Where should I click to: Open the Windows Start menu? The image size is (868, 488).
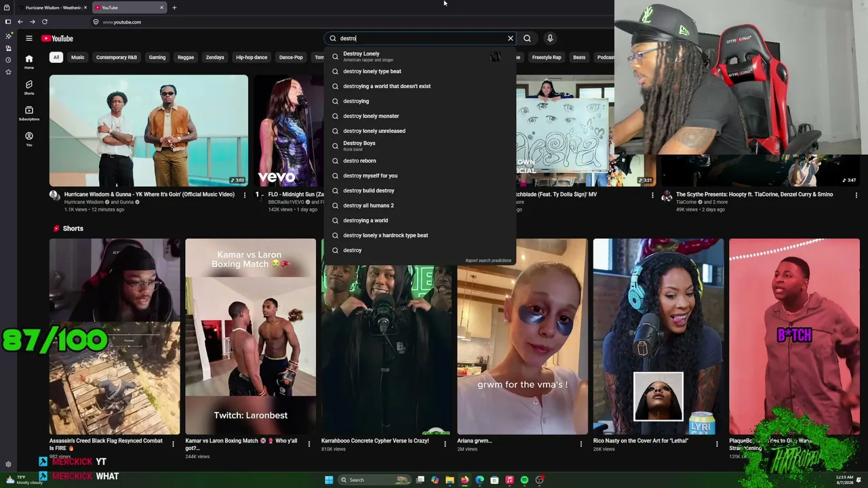coord(329,480)
